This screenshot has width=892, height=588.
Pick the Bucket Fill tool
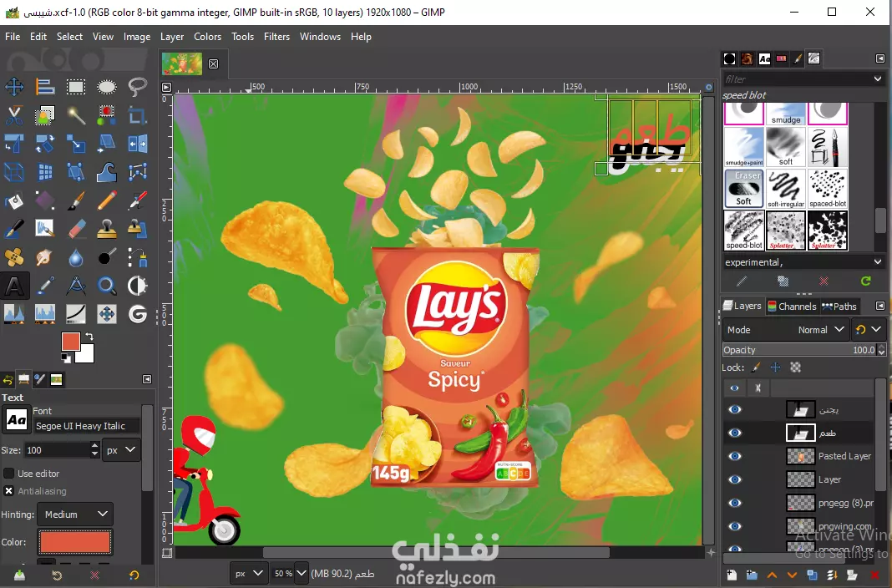pos(14,200)
